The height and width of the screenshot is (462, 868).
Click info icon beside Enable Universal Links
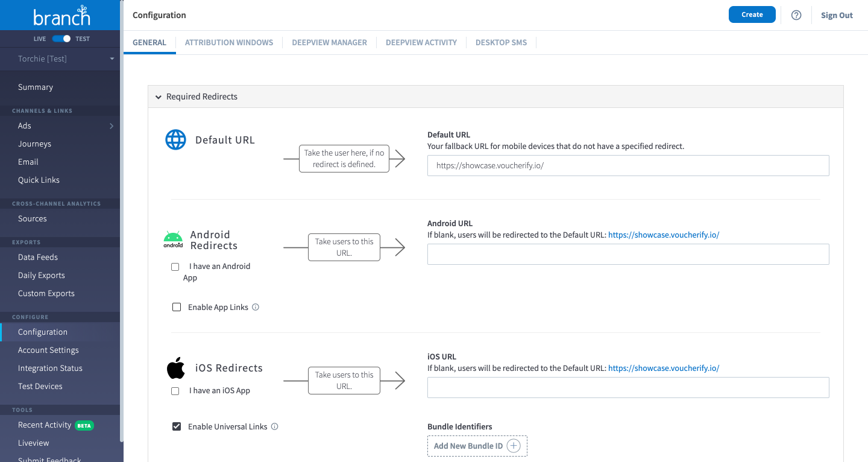(x=275, y=426)
